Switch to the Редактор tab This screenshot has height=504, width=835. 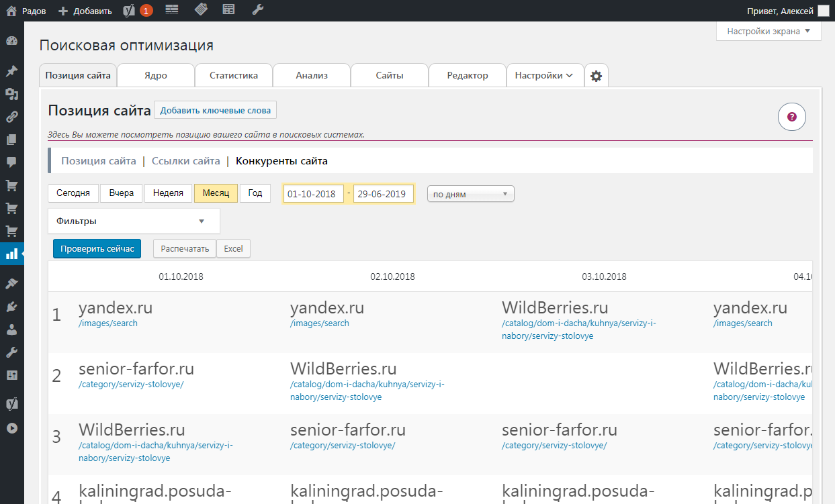[x=468, y=76]
